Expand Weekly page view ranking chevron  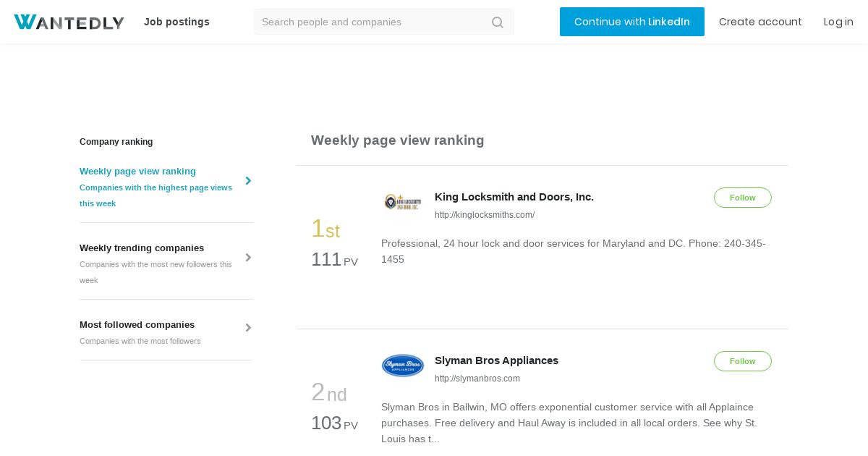point(248,181)
